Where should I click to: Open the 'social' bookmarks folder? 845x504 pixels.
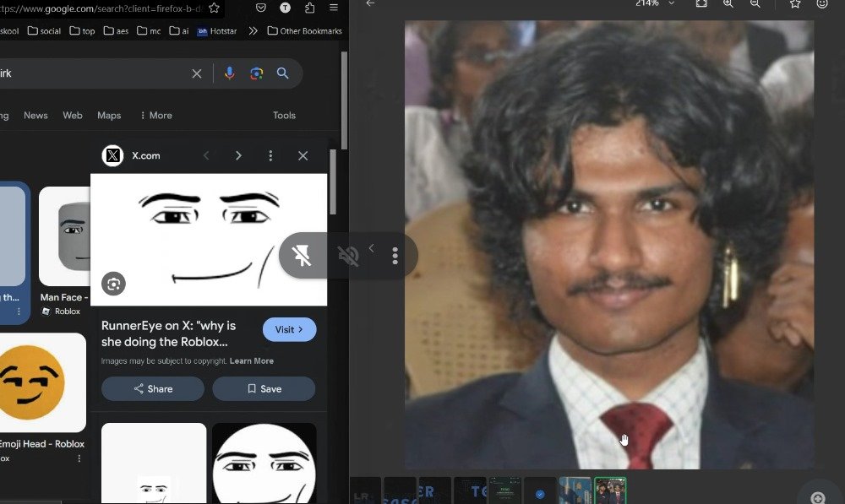[x=44, y=30]
